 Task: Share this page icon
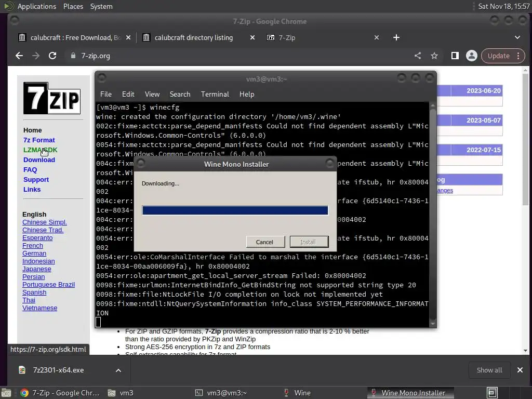pos(418,56)
